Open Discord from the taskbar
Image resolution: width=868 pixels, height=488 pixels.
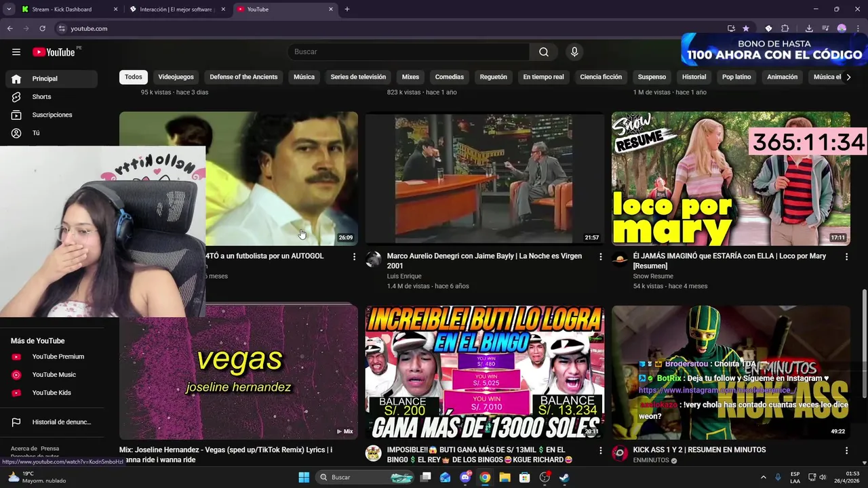[465, 477]
